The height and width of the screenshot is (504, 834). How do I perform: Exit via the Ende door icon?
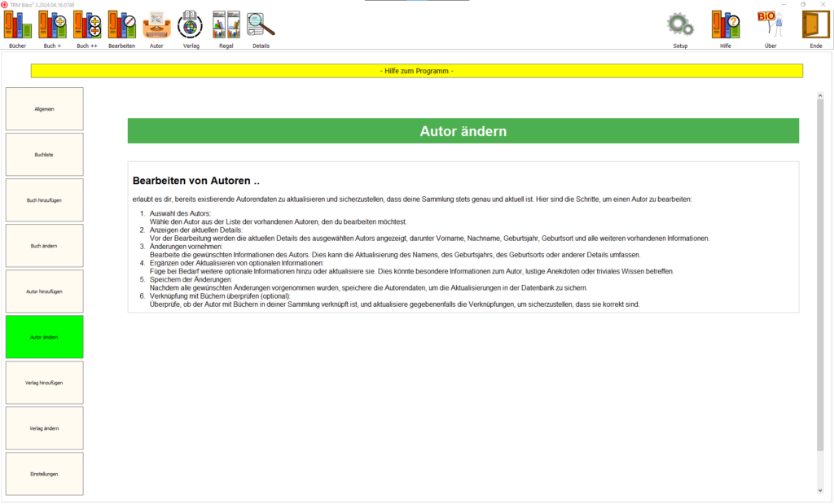[x=815, y=25]
